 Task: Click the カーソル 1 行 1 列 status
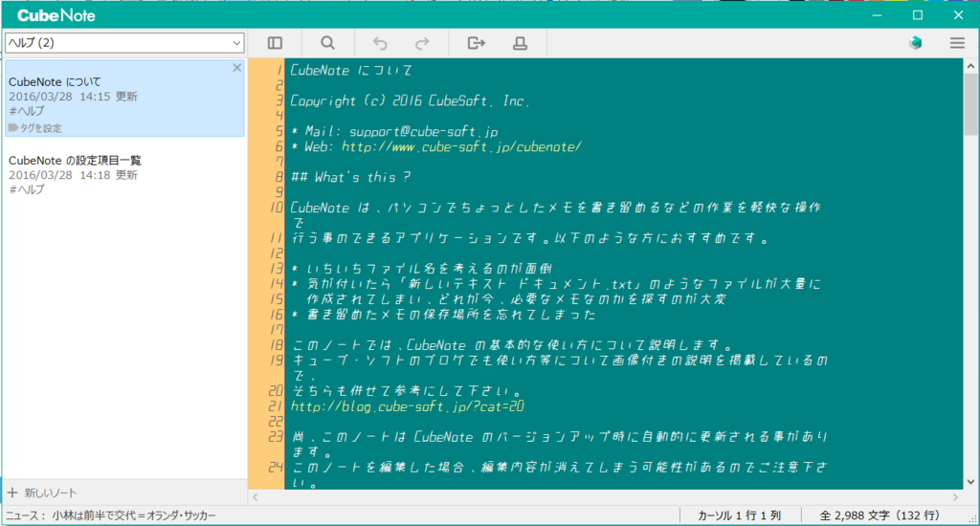(x=740, y=515)
